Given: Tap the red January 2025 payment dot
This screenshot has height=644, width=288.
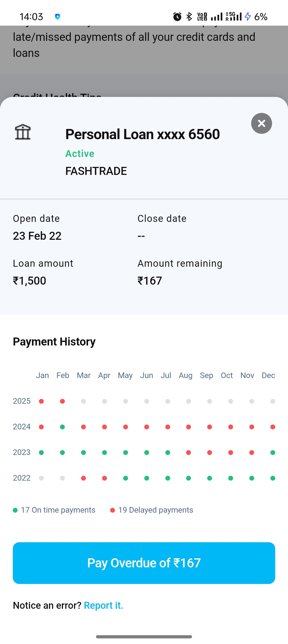Looking at the screenshot, I should (41, 401).
